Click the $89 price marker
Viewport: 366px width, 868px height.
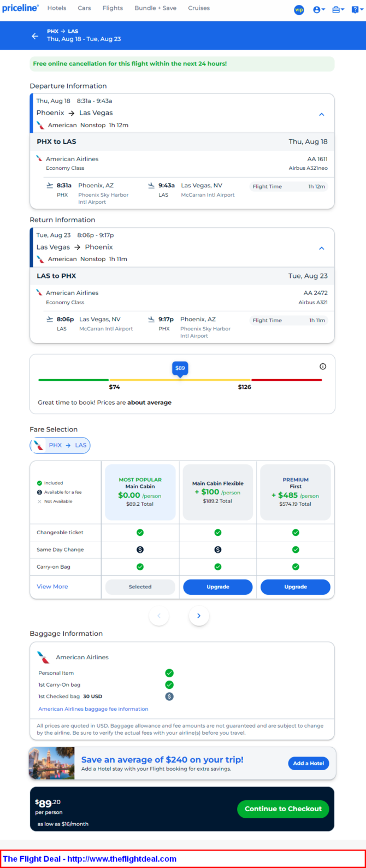coord(180,369)
